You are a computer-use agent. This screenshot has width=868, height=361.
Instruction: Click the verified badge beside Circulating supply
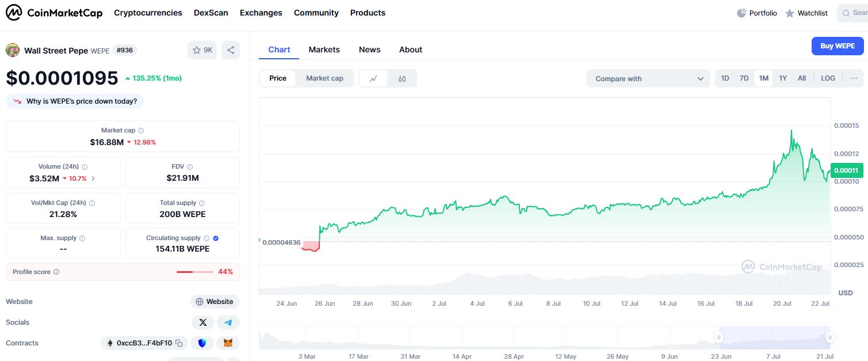click(x=216, y=238)
